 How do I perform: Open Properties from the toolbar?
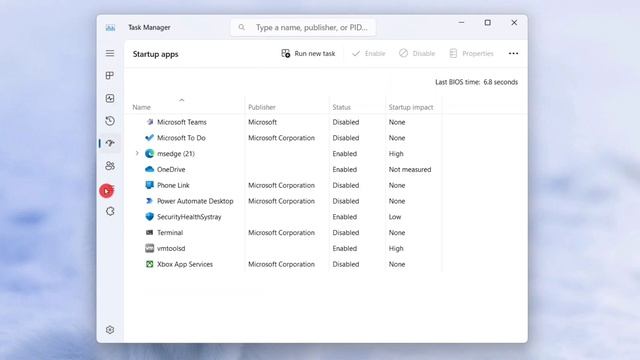(x=471, y=53)
